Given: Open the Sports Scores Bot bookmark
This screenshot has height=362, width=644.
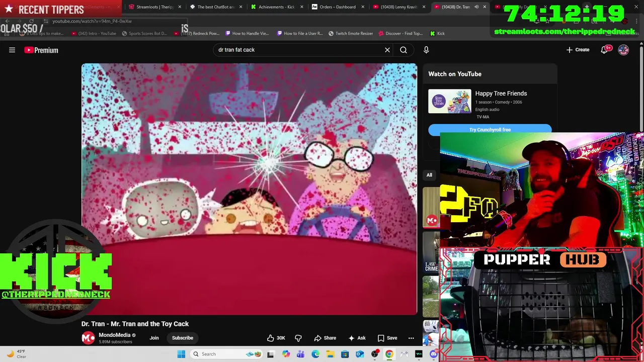Looking at the screenshot, I should 145,34.
